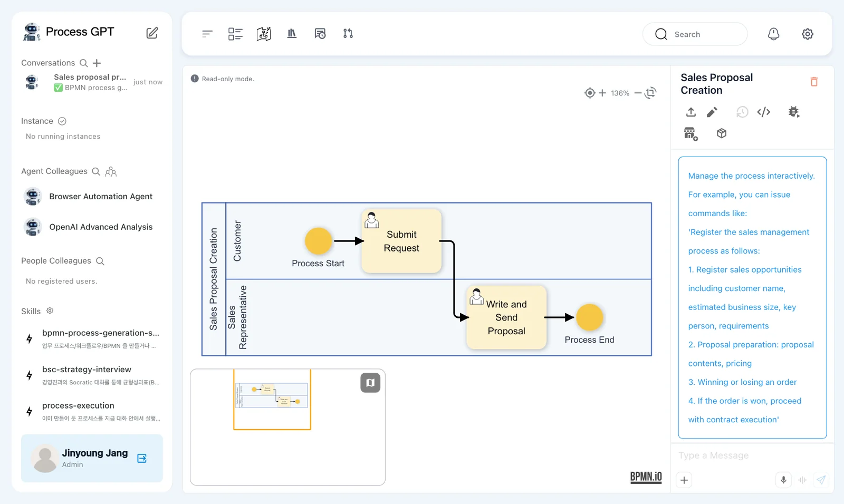The width and height of the screenshot is (844, 504).
Task: Open notifications bell
Action: pyautogui.click(x=773, y=34)
